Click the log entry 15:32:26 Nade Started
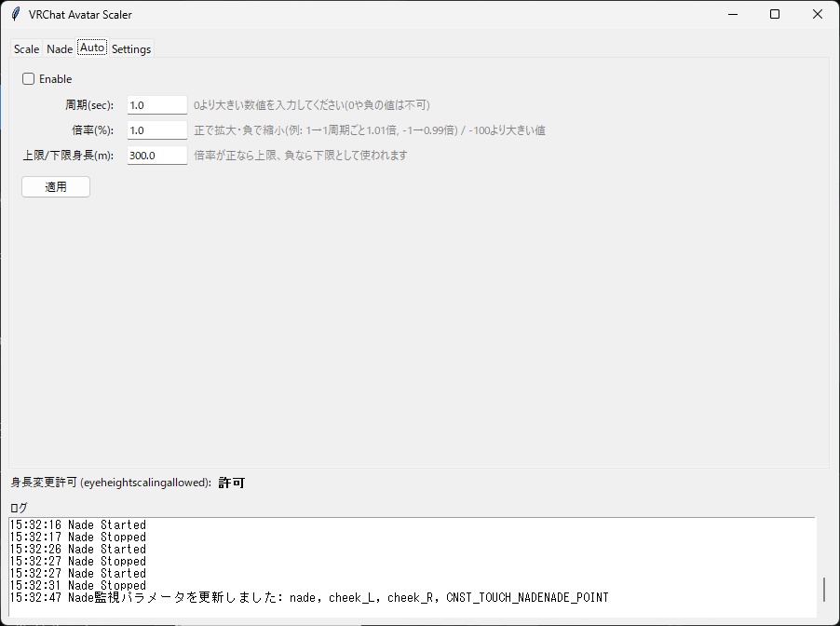Screen dimensions: 840x626 tap(77, 550)
